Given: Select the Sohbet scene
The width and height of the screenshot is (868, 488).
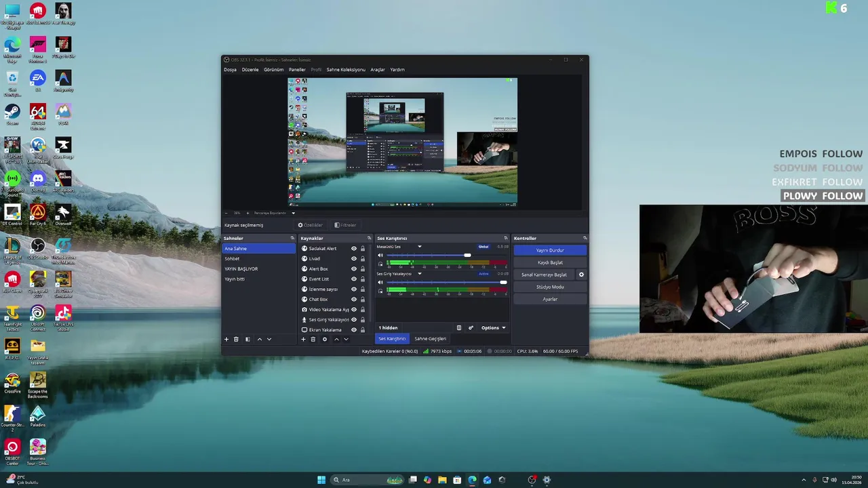Looking at the screenshot, I should [259, 259].
